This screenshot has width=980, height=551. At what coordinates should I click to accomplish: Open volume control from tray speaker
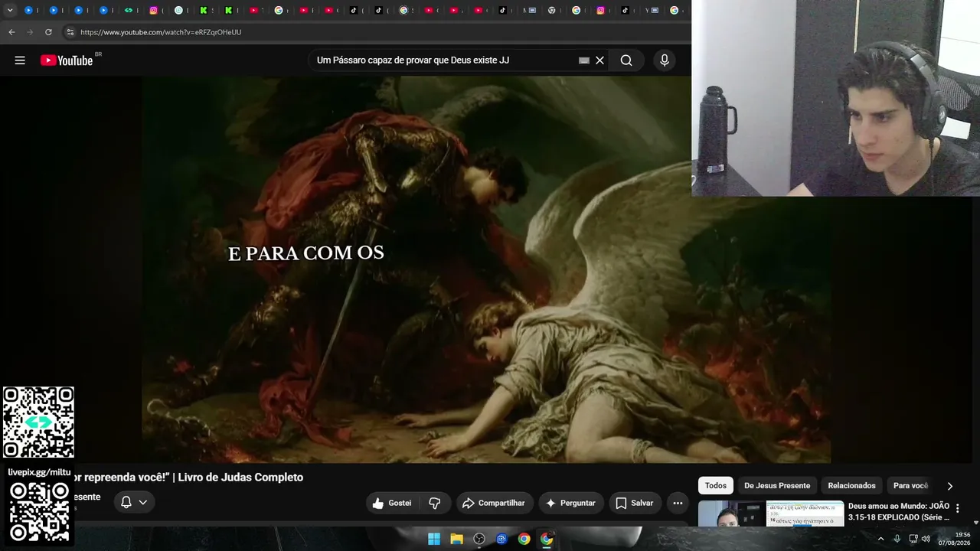(926, 539)
